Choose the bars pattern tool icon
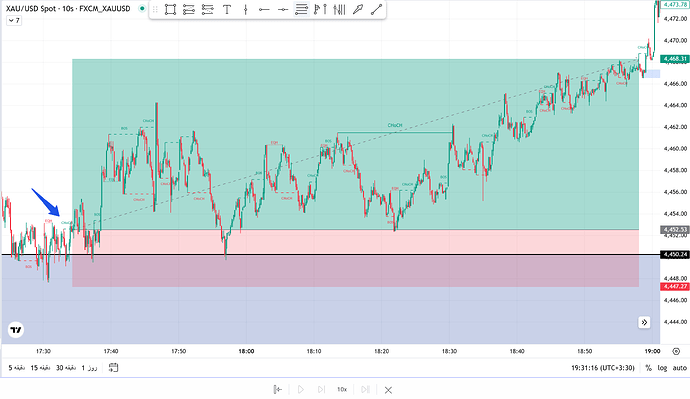The height and width of the screenshot is (399, 690). click(339, 9)
